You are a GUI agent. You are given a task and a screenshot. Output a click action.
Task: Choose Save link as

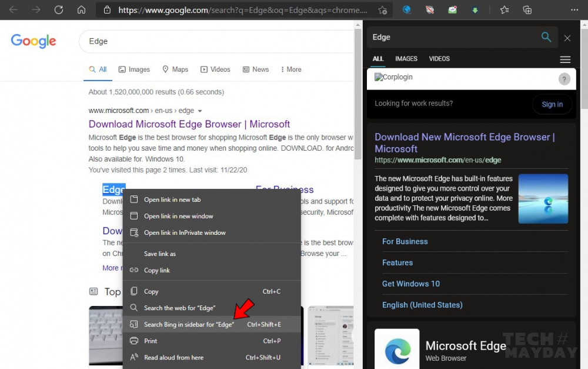(x=212, y=254)
